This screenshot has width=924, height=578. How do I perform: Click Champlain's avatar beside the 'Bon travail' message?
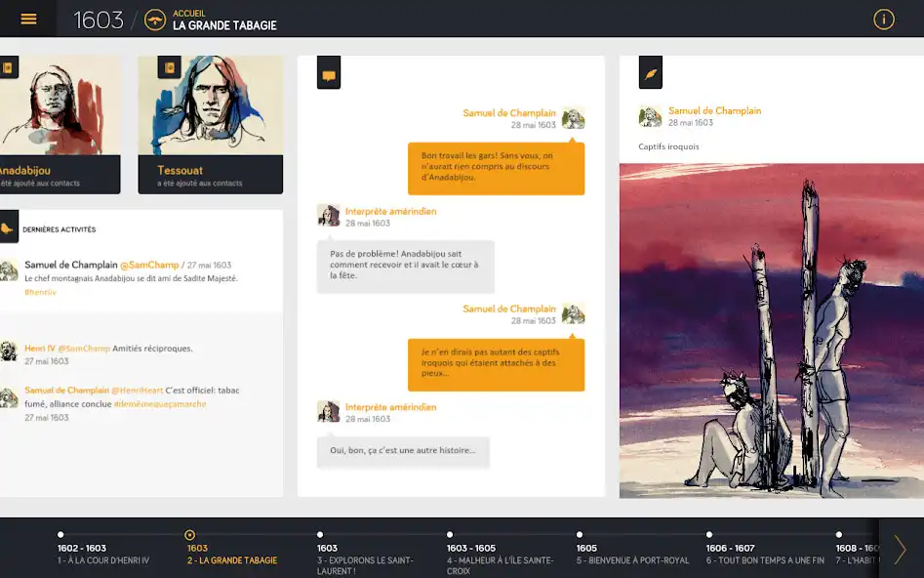573,118
